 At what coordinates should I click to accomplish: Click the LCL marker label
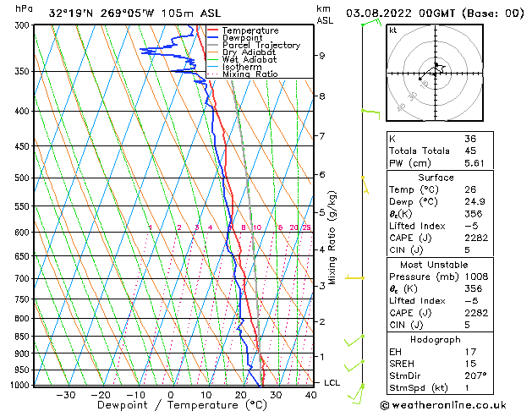(x=332, y=382)
